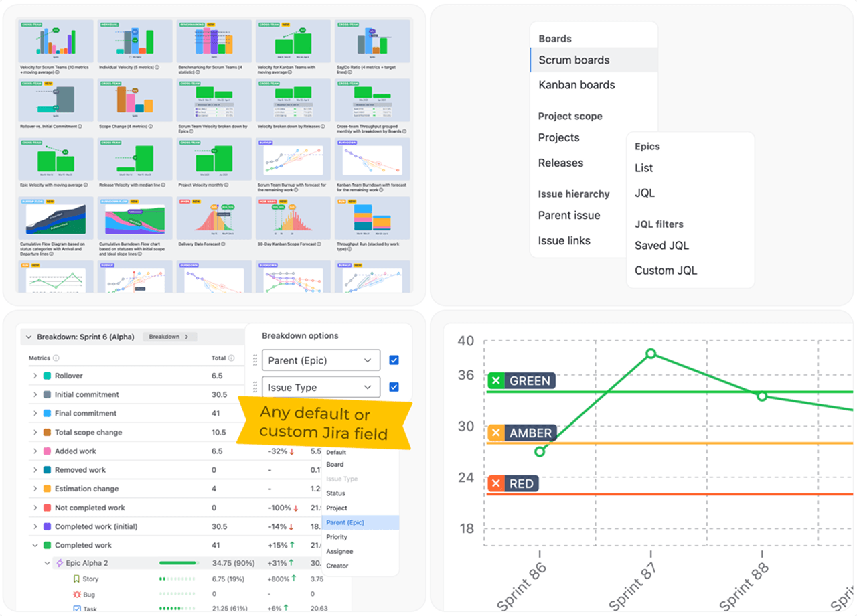
Task: Collapse the Completed work row
Action: [x=35, y=545]
